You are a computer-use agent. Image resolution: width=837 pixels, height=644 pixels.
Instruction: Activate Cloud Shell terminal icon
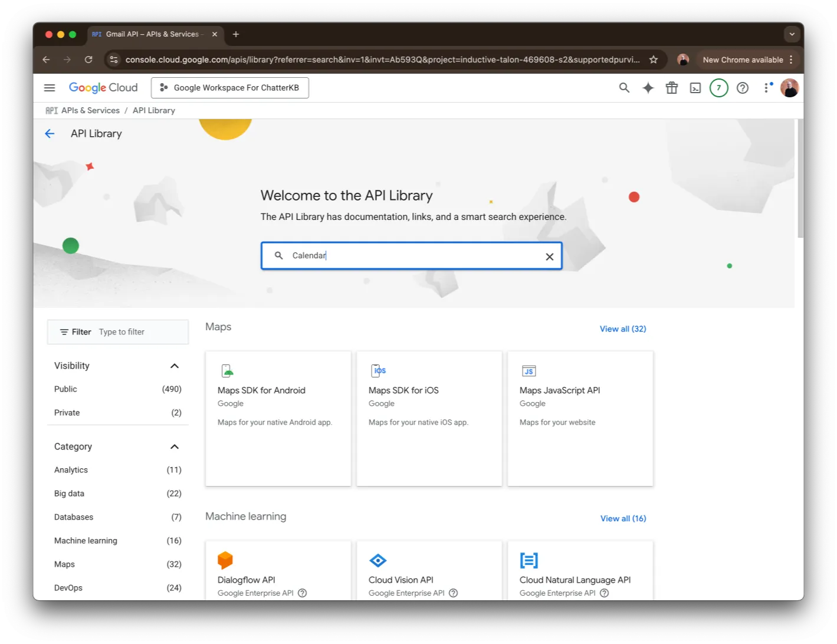(695, 88)
